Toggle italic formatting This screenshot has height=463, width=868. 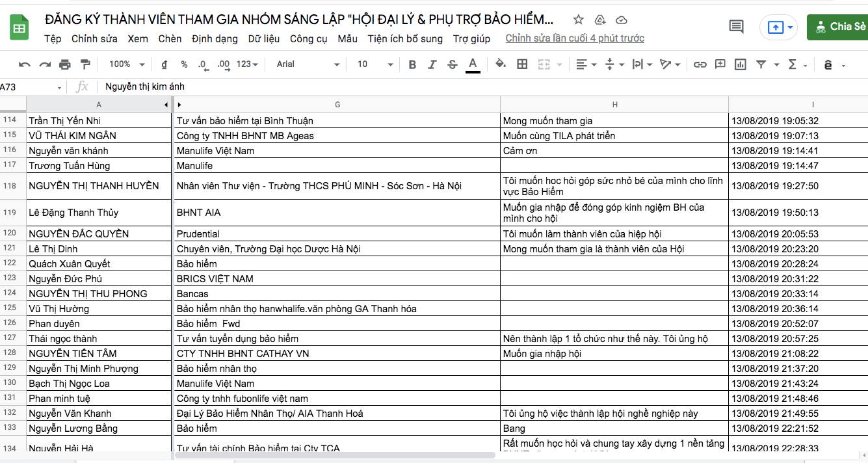pyautogui.click(x=432, y=64)
